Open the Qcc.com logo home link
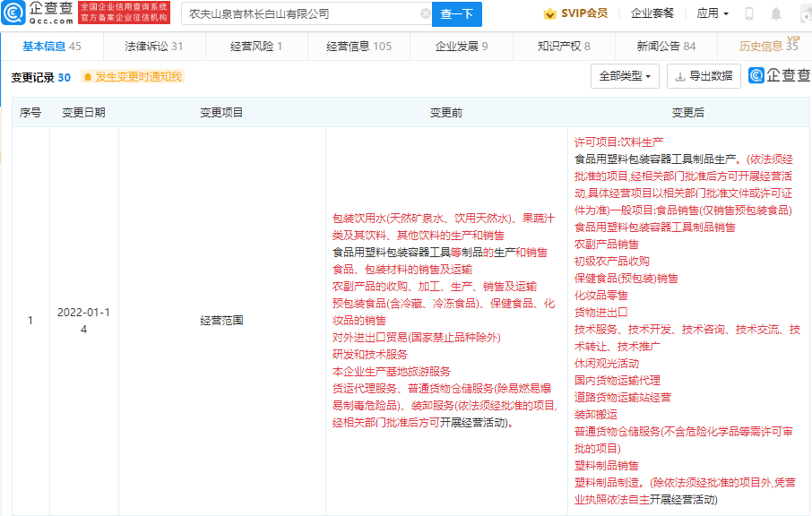 coord(38,13)
